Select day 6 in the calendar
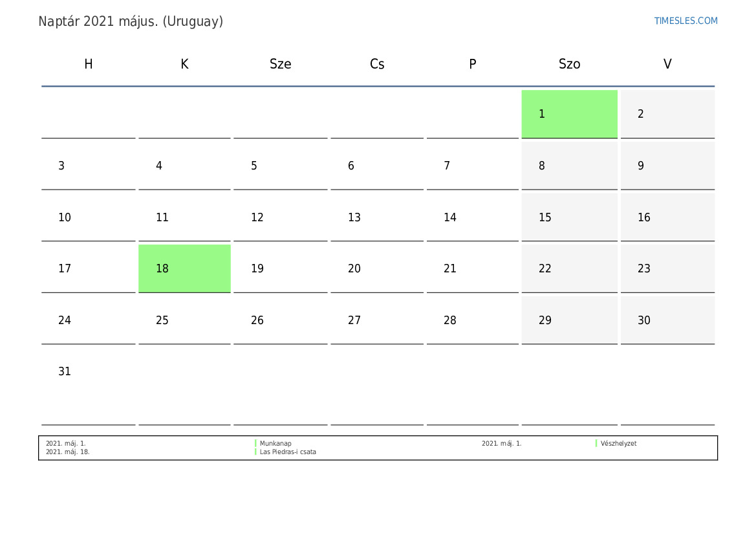 377,166
